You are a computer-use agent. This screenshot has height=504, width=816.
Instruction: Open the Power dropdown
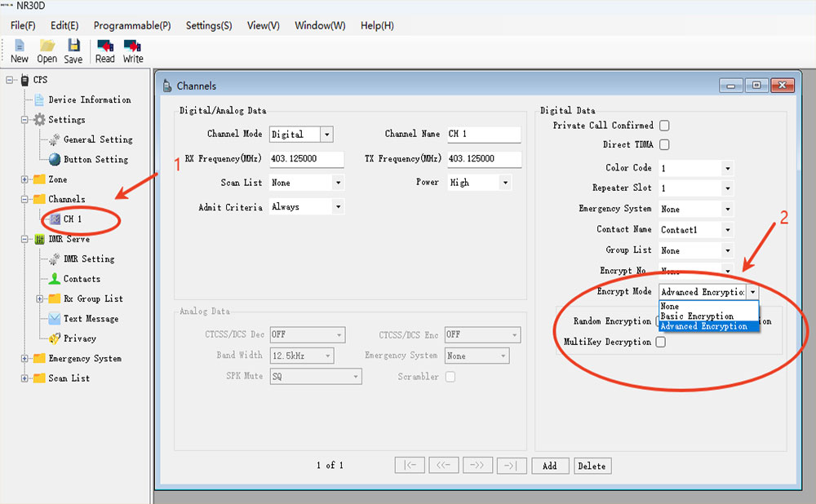coord(505,183)
